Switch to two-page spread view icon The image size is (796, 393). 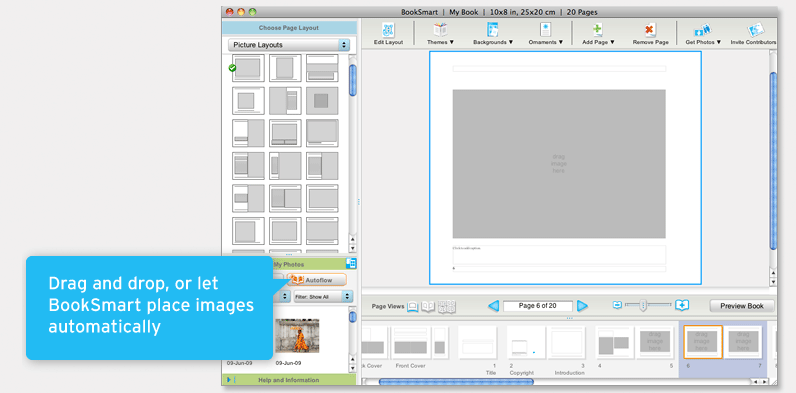(428, 306)
